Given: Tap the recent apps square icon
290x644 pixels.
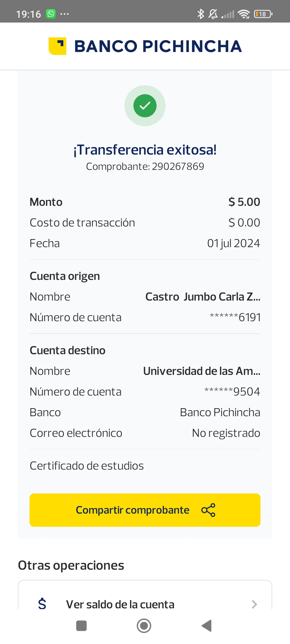Looking at the screenshot, I should click(81, 626).
